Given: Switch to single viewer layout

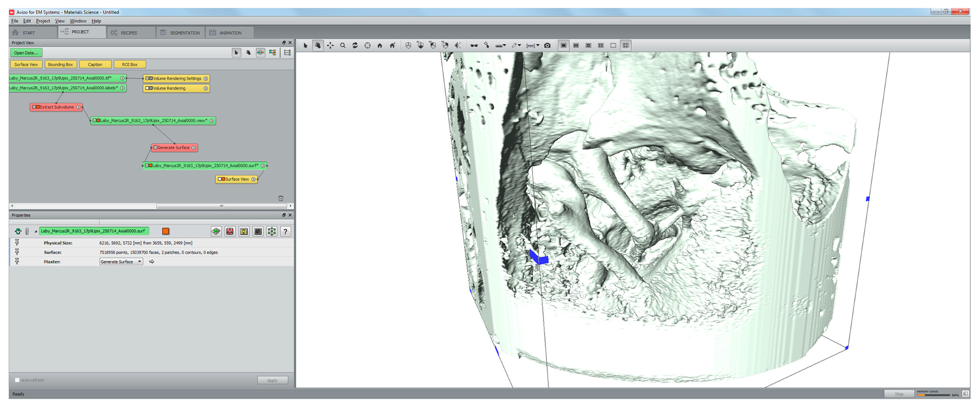Looking at the screenshot, I should point(564,46).
